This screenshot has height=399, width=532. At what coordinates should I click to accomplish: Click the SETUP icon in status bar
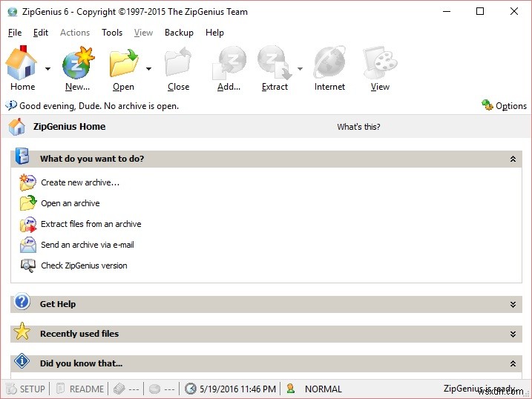click(11, 389)
